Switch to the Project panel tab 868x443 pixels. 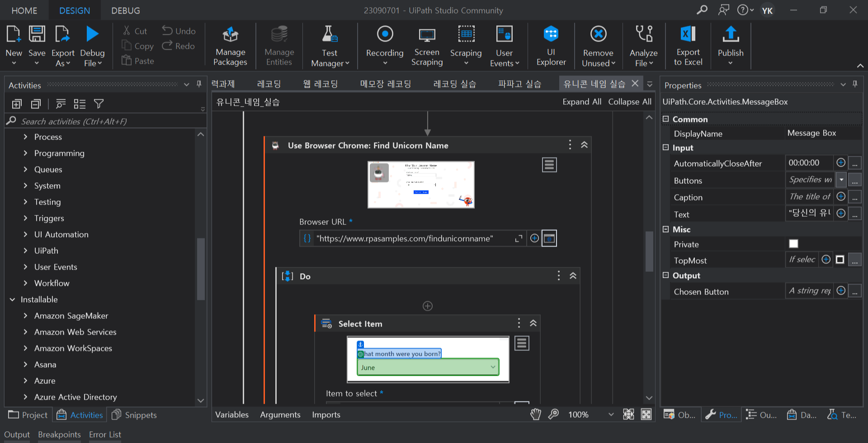click(x=28, y=415)
